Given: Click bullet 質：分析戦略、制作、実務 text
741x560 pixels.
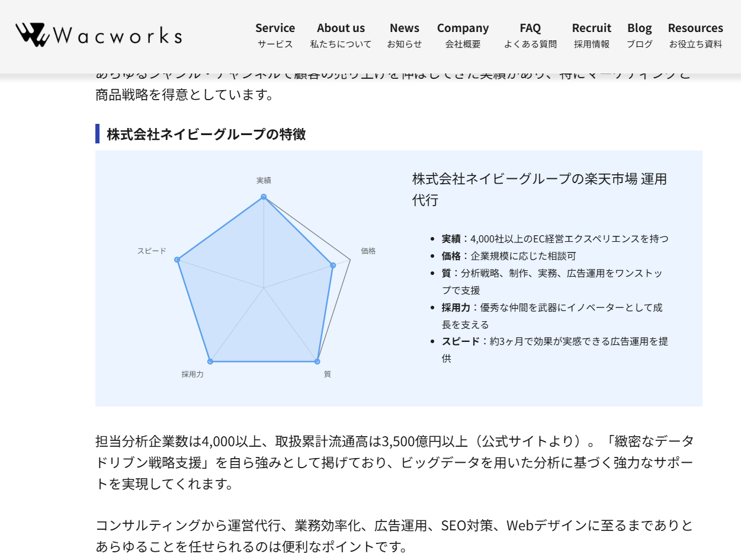Looking at the screenshot, I should coord(552,281).
